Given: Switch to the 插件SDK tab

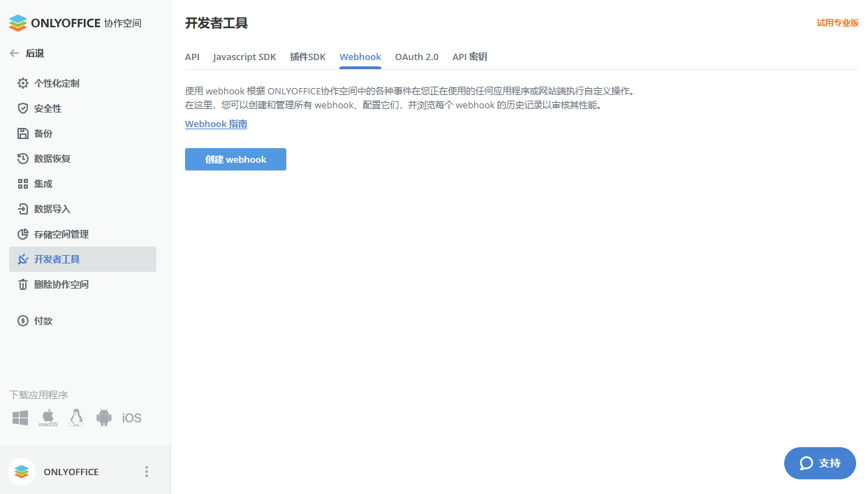Looking at the screenshot, I should [308, 57].
